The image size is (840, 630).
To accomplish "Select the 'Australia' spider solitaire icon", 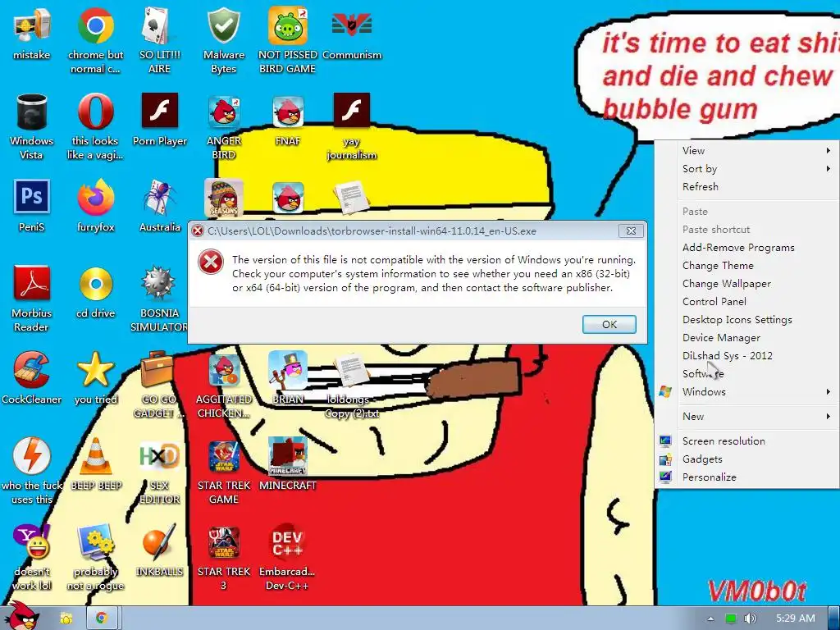I will (160, 206).
